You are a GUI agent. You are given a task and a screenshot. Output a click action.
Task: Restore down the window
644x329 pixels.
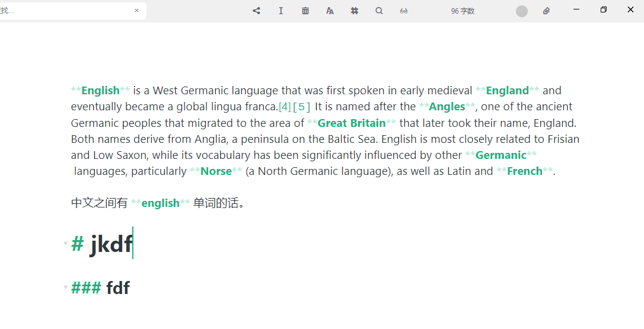603,9
